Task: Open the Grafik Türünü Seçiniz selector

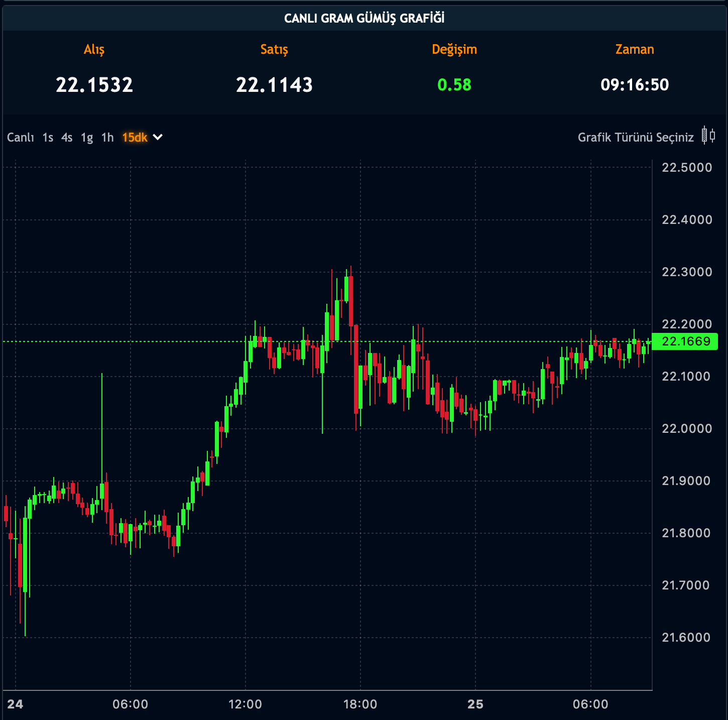Action: [x=636, y=138]
